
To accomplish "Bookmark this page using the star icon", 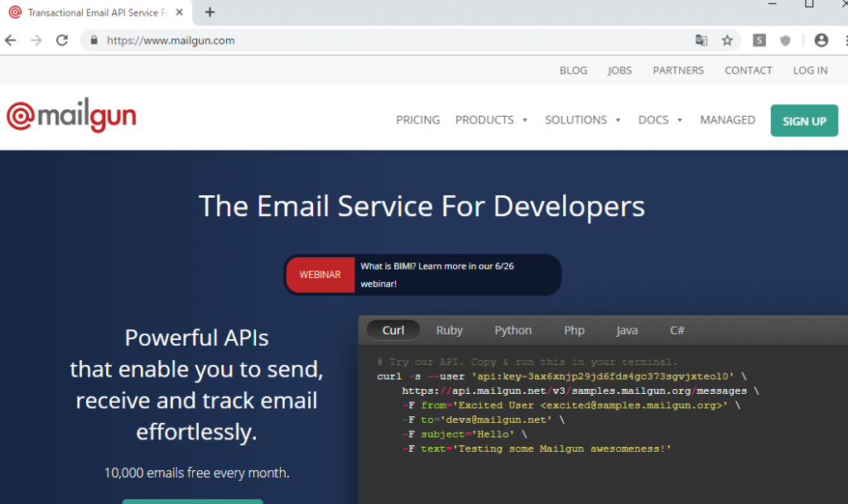I will point(727,39).
